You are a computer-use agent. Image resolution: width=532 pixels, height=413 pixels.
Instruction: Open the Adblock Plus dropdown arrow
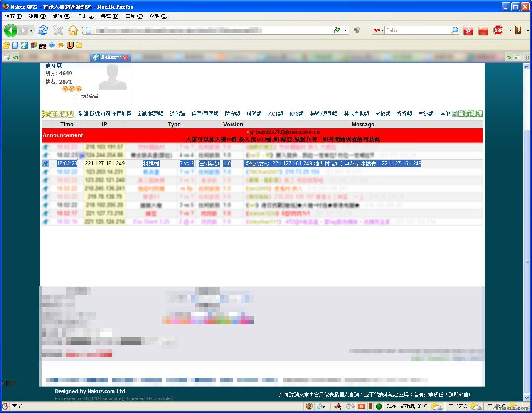pos(510,30)
